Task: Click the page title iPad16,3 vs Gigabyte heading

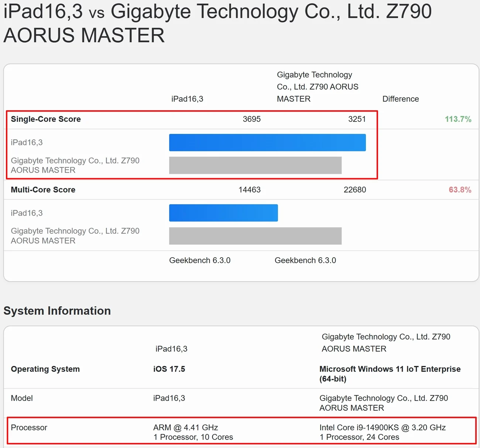Action: pos(217,23)
